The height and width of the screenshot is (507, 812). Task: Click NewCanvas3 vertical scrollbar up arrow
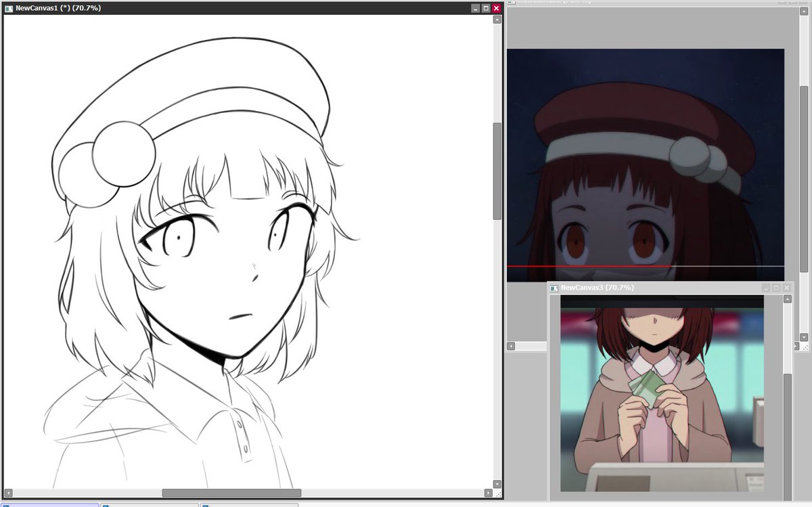pyautogui.click(x=788, y=299)
